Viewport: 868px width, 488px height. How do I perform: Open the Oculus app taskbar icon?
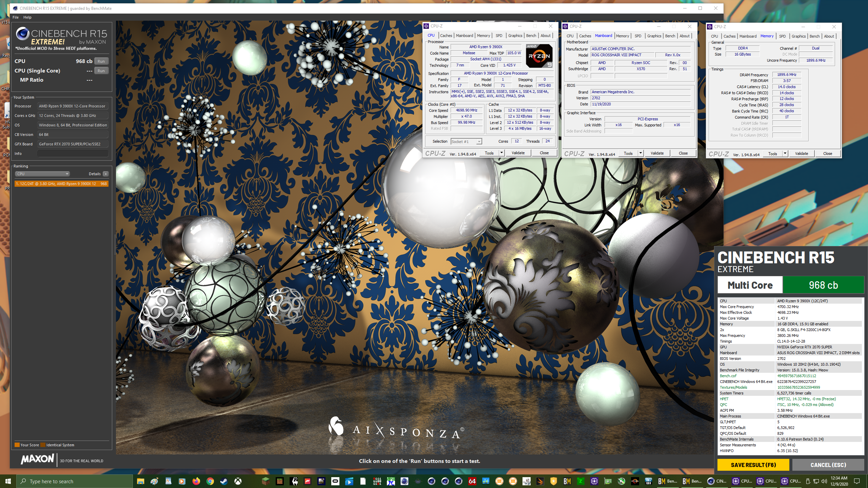tap(335, 481)
